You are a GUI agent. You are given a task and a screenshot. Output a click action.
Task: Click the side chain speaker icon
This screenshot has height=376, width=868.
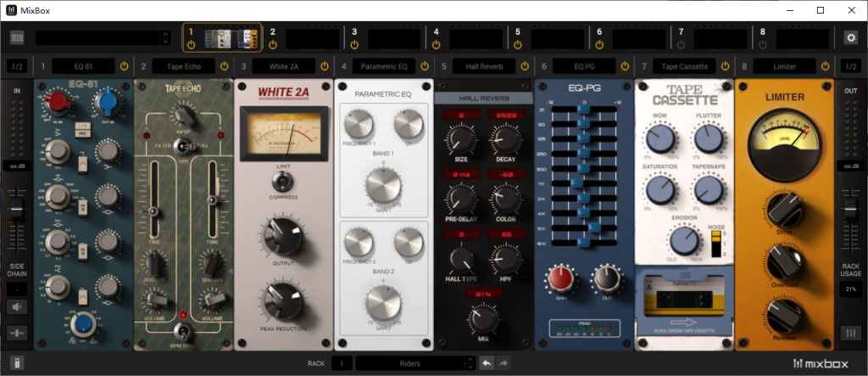[x=18, y=307]
